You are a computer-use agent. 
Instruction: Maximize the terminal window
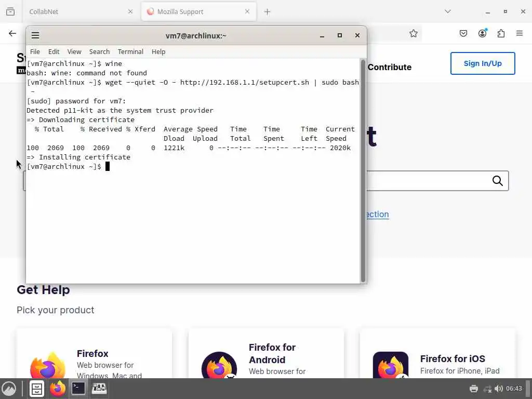click(340, 35)
